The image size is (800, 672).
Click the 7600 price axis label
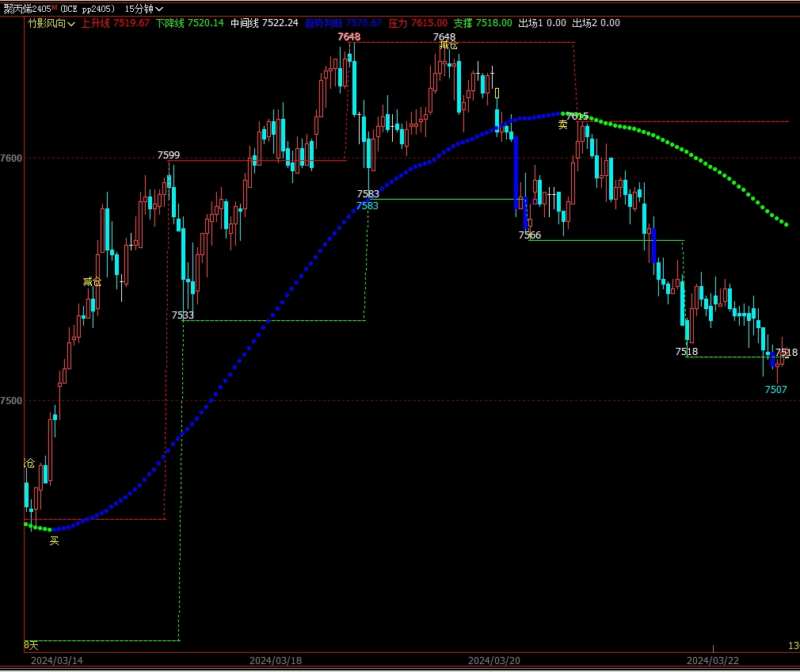point(12,158)
